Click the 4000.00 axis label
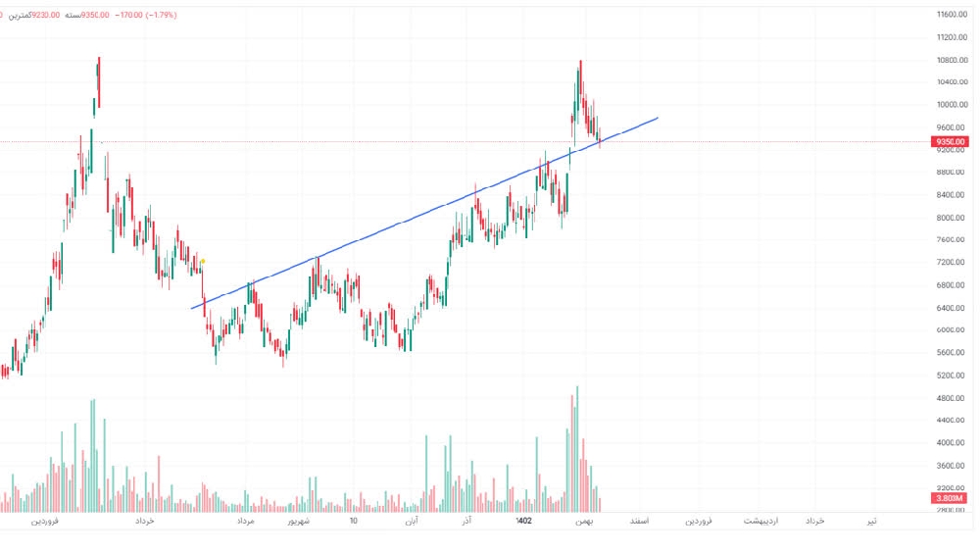Image resolution: width=980 pixels, height=552 pixels. pos(952,442)
